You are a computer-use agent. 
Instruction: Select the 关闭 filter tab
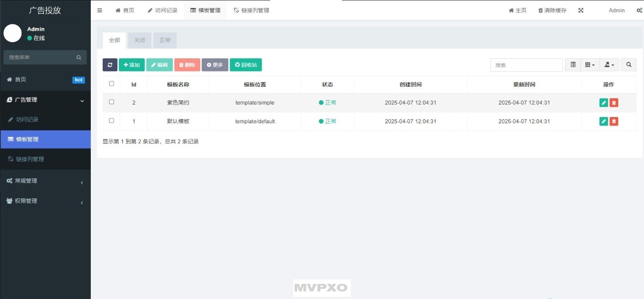[x=140, y=40]
